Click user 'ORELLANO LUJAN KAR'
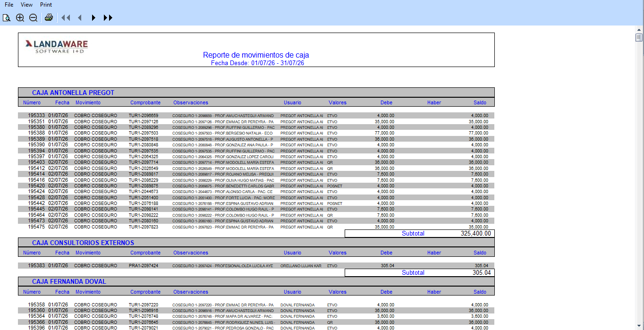Image resolution: width=644 pixels, height=330 pixels. click(x=301, y=266)
